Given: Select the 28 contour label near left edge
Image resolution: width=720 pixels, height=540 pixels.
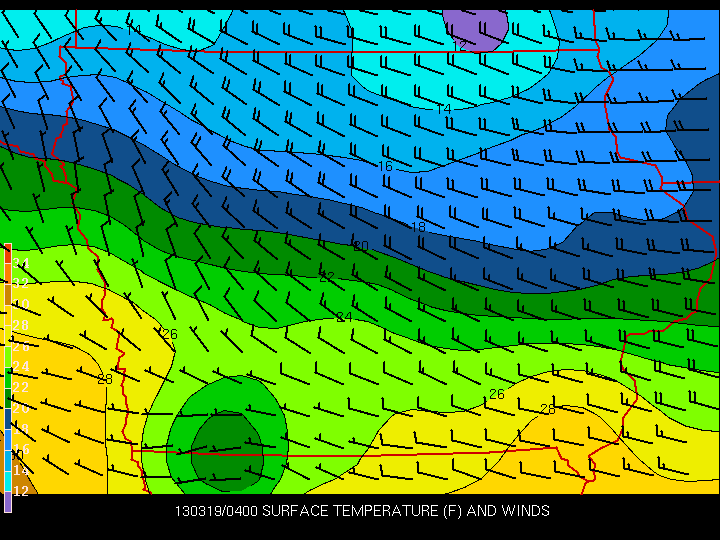Looking at the screenshot, I should coord(105,379).
